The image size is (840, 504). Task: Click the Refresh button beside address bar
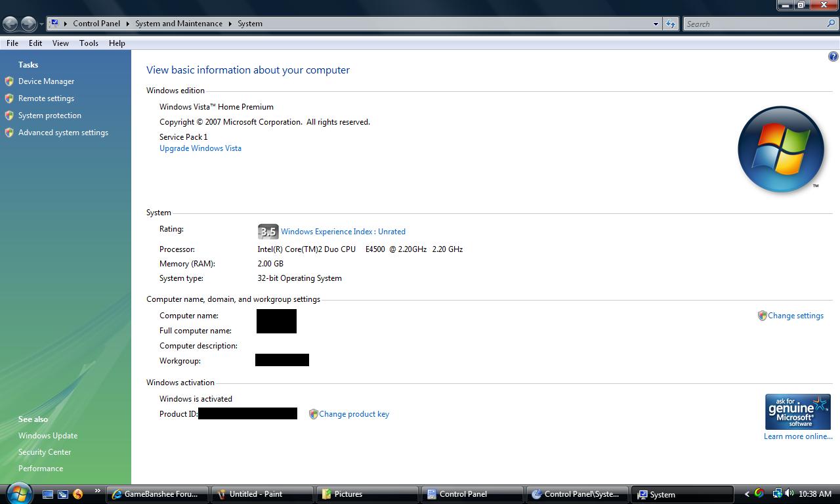tap(670, 24)
